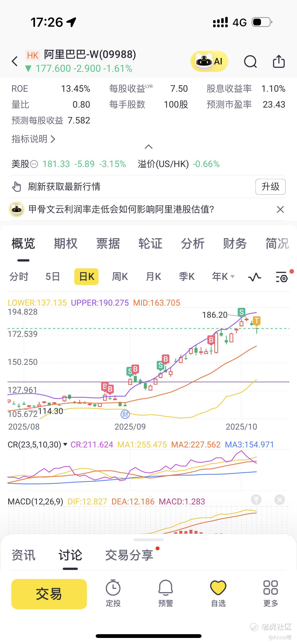Tap the yellow 交易 trade button
297x644 pixels.
click(x=49, y=594)
